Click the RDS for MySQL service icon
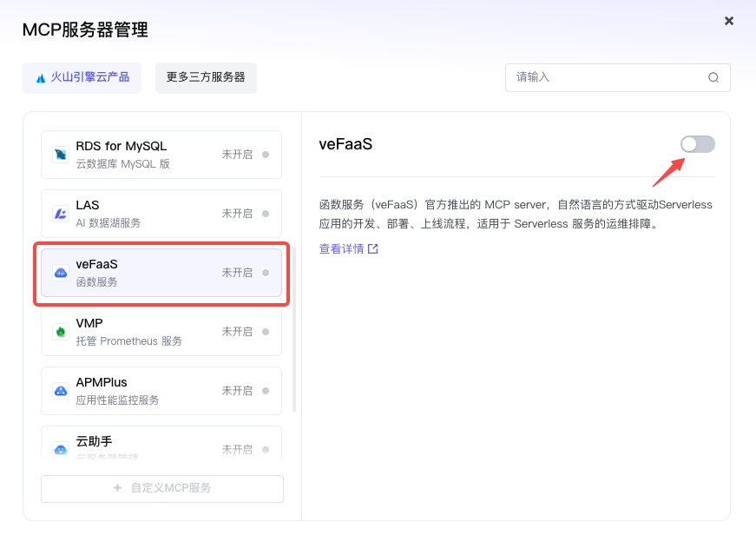756x542 pixels. click(x=60, y=155)
